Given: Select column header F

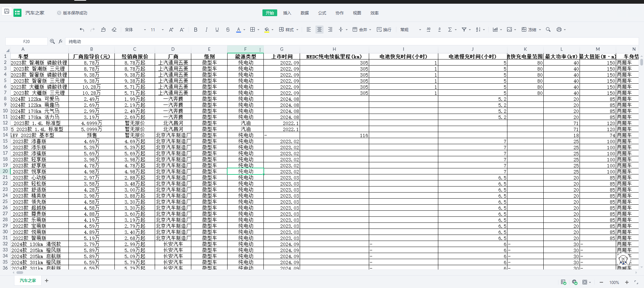Looking at the screenshot, I should pos(245,49).
